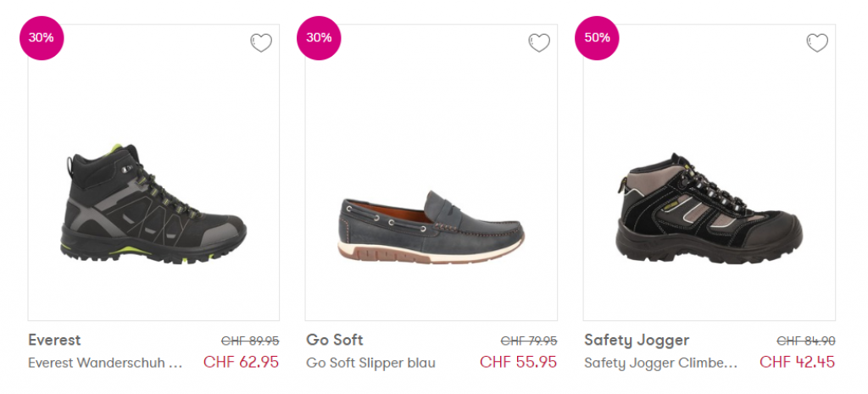Open the Go Soft Slipper blau title
Viewport: 868px width, 394px height.
370,363
